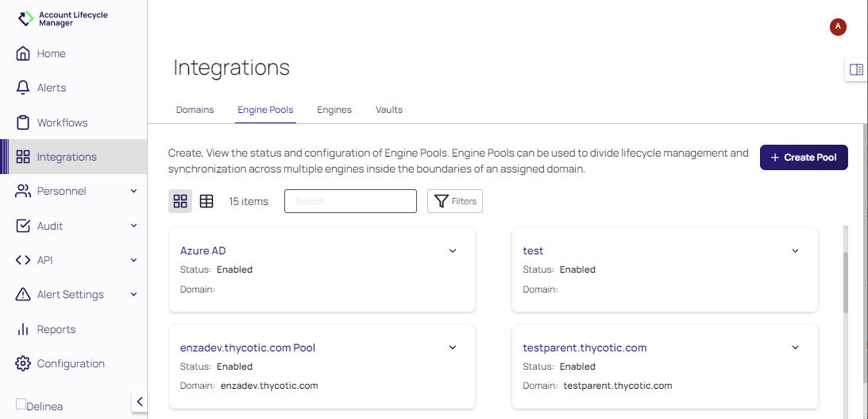Open Configuration via the gear icon
Screen dimensions: 868x419
[23, 364]
